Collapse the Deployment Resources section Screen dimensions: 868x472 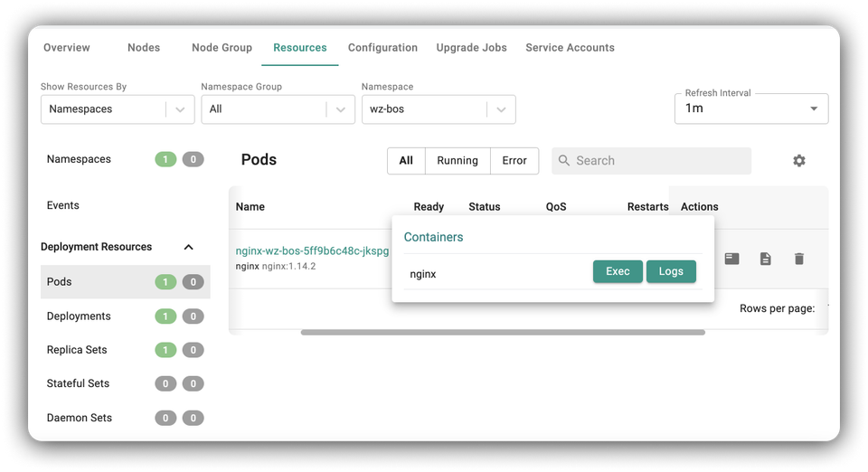189,247
